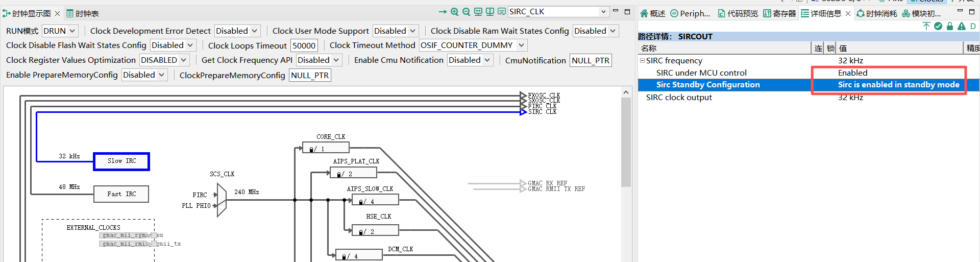Select the Fast IRC block
The image size is (980, 262).
[121, 194]
